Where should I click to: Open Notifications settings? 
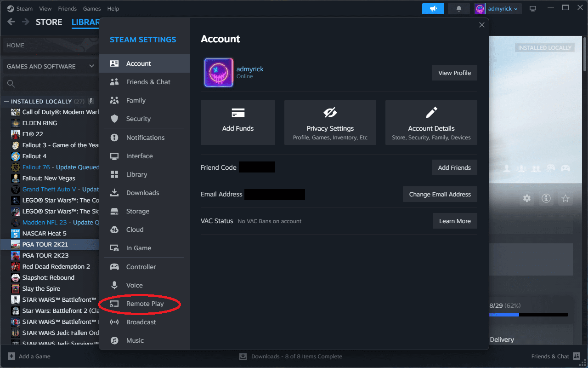pyautogui.click(x=144, y=138)
